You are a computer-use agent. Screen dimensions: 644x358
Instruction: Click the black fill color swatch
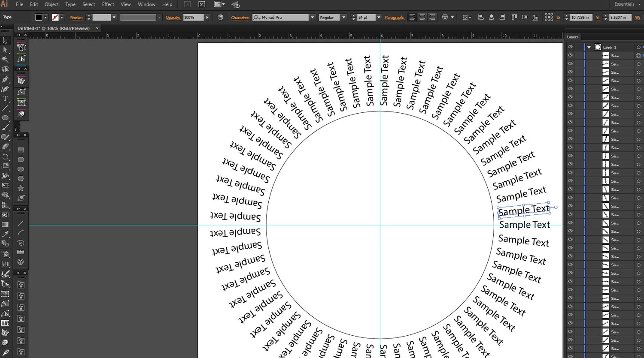coord(39,17)
